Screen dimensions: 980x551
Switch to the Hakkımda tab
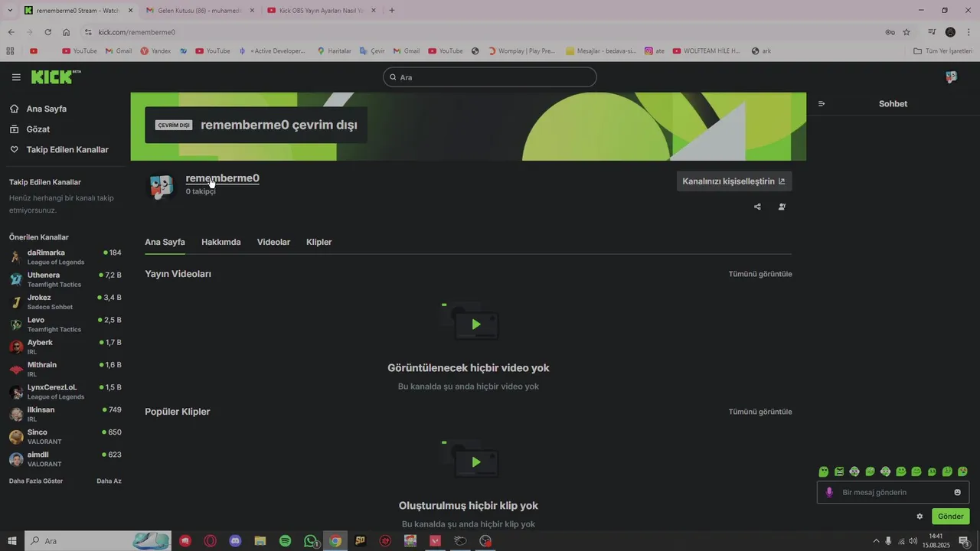[x=221, y=242]
